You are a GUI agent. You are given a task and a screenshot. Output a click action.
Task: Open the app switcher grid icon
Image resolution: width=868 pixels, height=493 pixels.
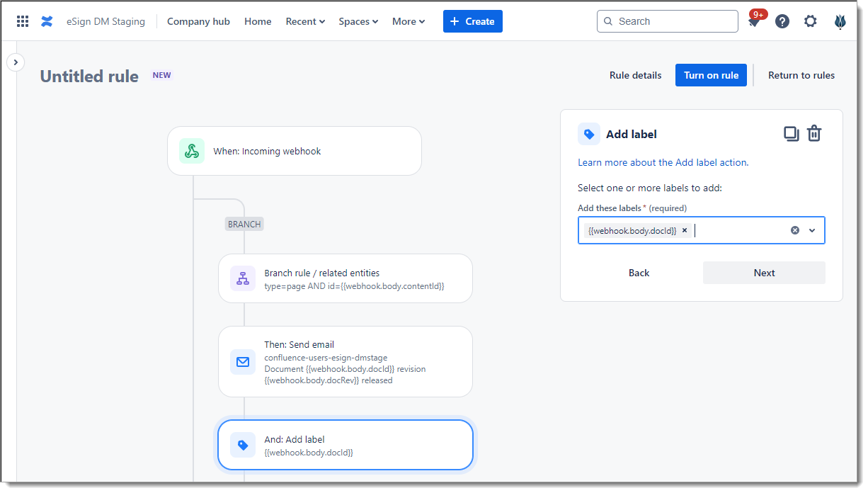[x=23, y=21]
